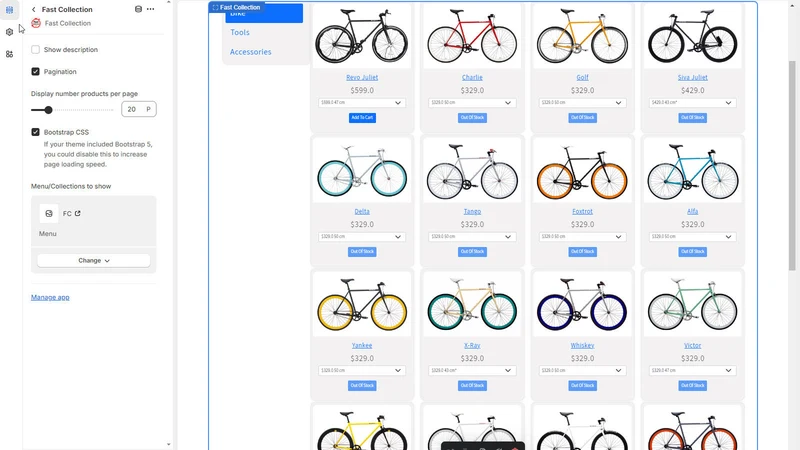Viewport: 800px width, 450px height.
Task: Click the FC menu icon tile
Action: click(x=48, y=214)
